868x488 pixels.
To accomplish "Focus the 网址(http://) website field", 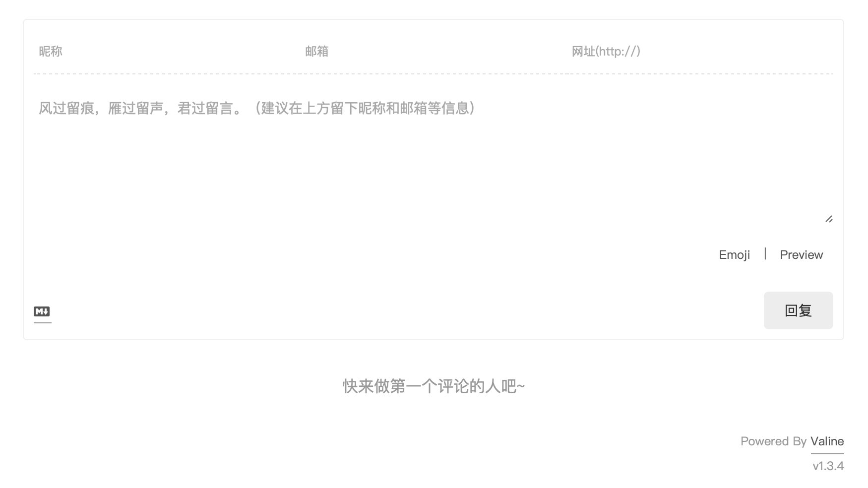I will click(700, 52).
